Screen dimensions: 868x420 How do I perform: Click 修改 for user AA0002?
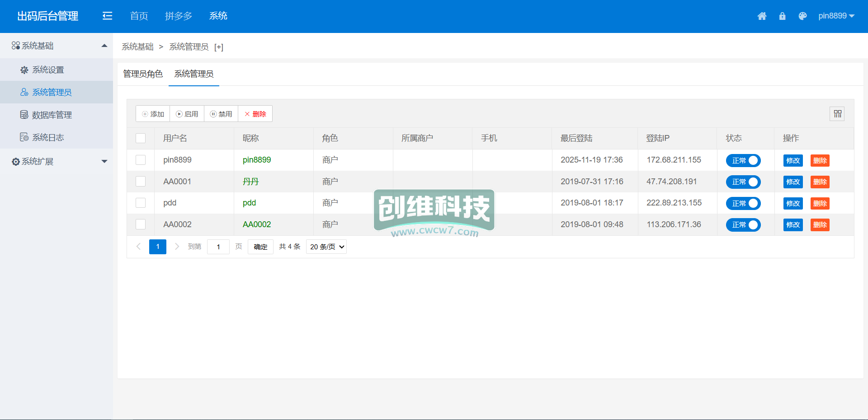[793, 225]
